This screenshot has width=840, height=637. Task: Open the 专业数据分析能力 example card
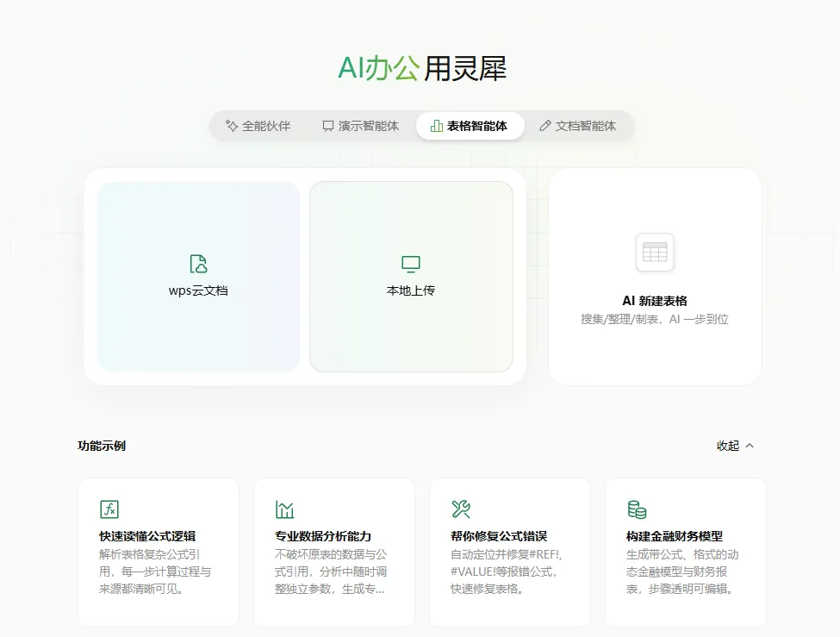[x=334, y=553]
